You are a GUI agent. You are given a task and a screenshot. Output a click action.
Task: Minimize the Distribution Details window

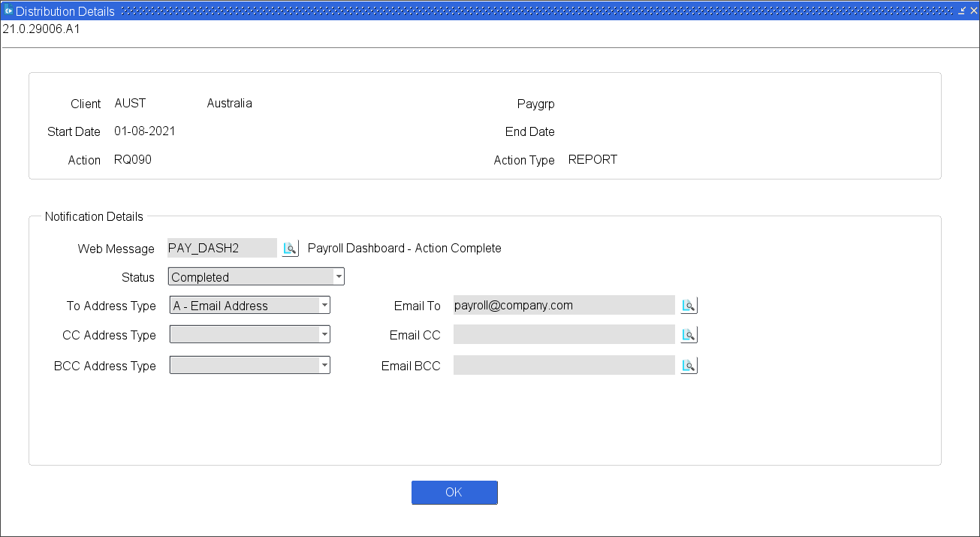point(962,11)
